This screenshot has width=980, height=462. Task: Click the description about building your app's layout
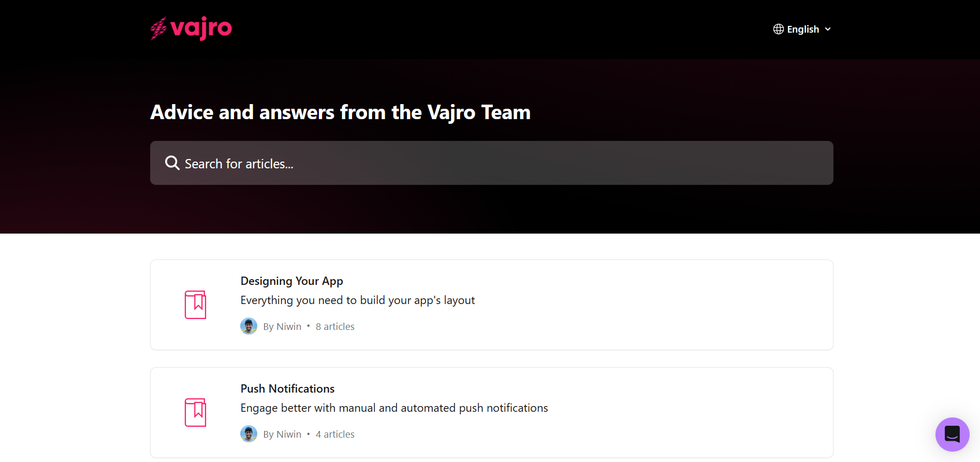click(x=357, y=300)
